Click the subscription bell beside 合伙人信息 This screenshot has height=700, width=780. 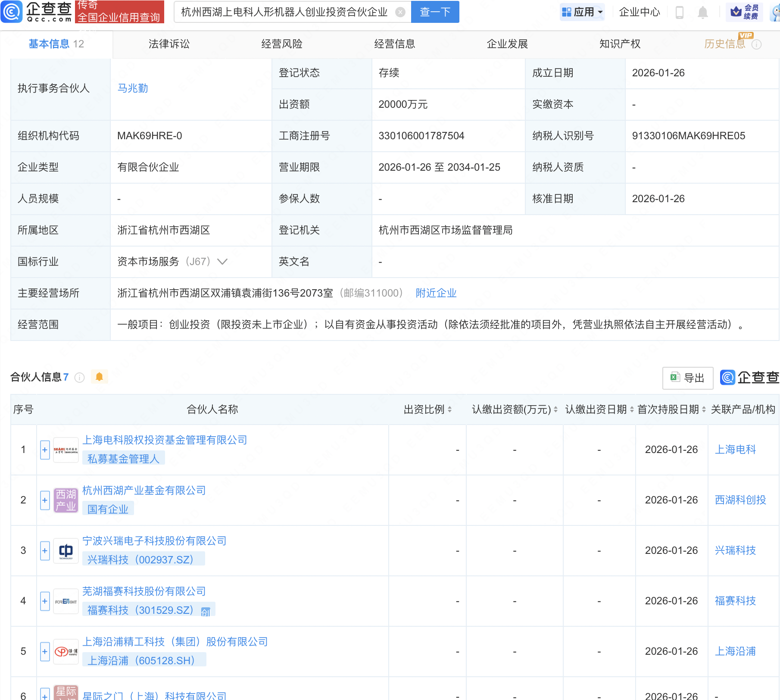click(100, 377)
